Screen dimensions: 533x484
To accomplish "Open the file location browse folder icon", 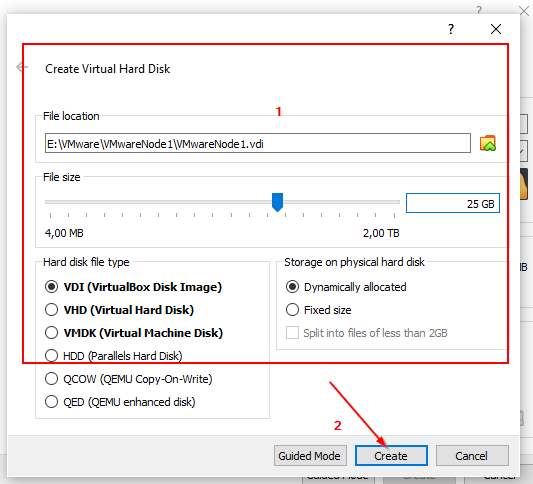I will [x=487, y=143].
